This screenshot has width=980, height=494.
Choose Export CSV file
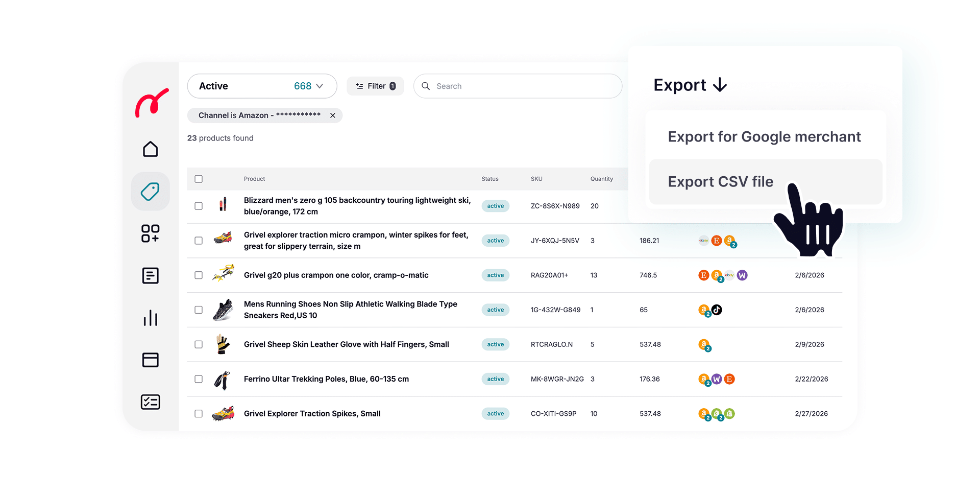point(720,181)
